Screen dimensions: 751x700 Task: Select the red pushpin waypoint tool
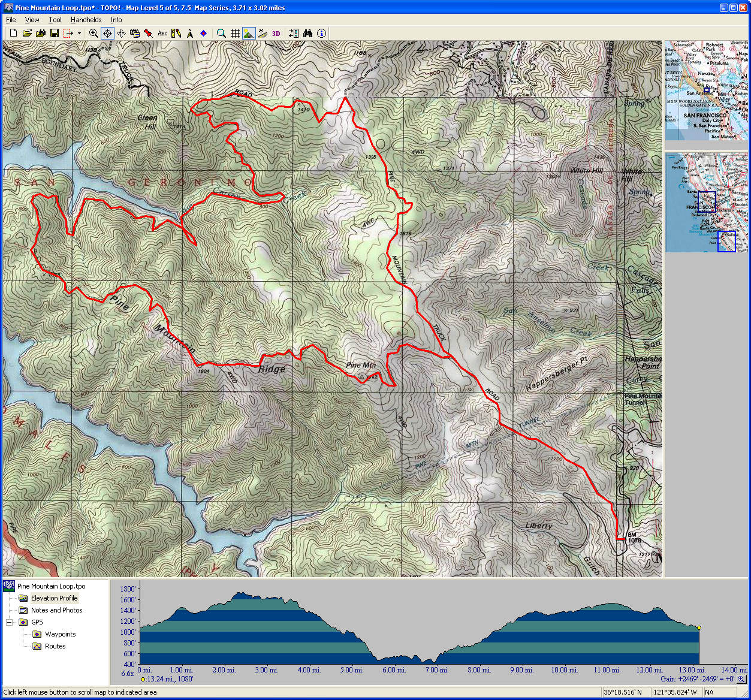point(148,34)
